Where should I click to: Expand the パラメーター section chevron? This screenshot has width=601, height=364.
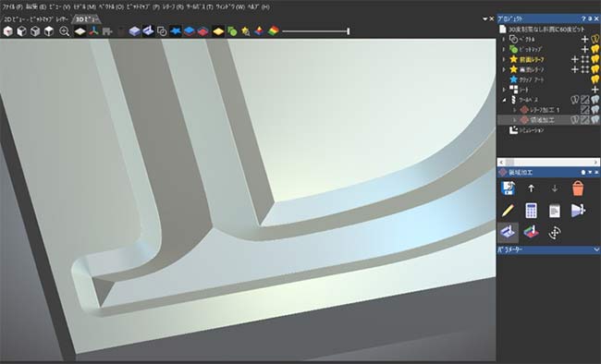point(596,249)
